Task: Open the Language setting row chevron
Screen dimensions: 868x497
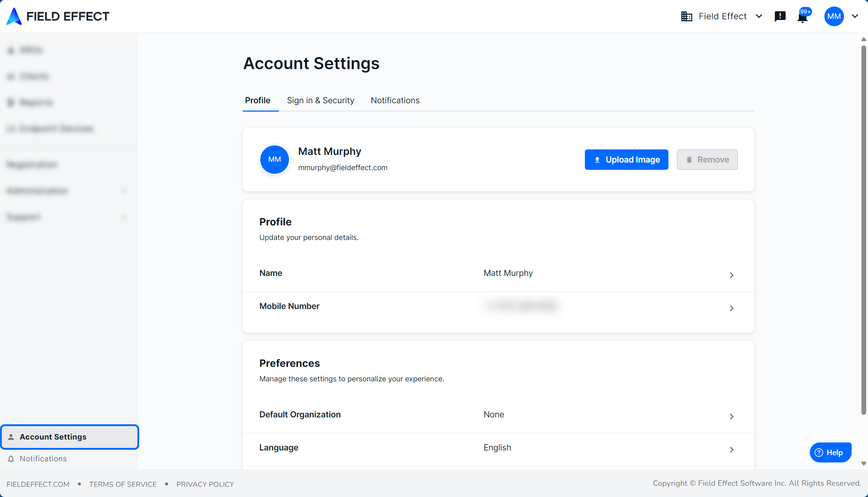Action: tap(731, 450)
